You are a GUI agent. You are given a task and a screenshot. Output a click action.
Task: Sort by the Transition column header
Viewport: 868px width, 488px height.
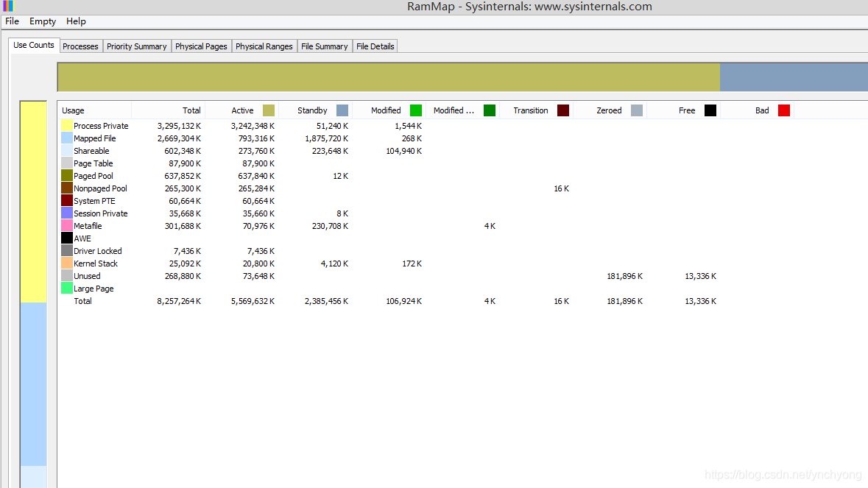coord(537,110)
